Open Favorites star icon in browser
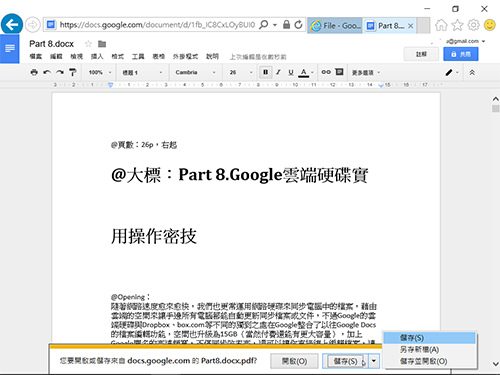 (x=457, y=25)
